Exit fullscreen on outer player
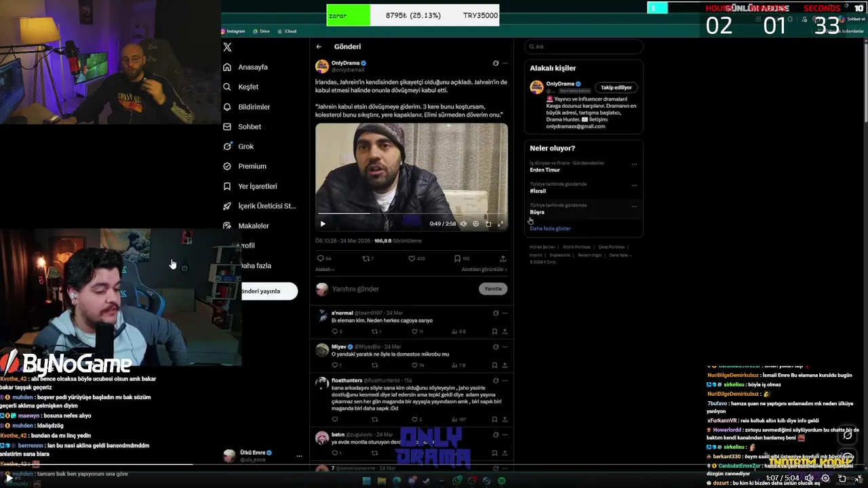This screenshot has width=868, height=488. (x=859, y=478)
